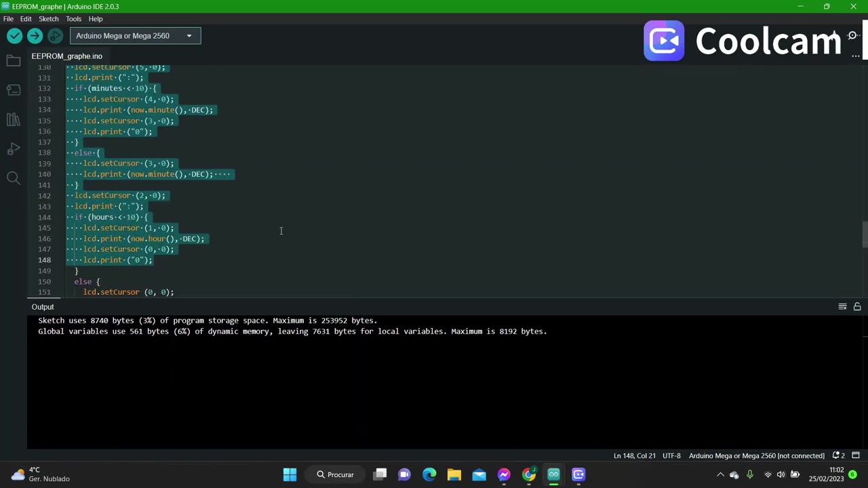
Task: Open the Help menu
Action: point(96,19)
